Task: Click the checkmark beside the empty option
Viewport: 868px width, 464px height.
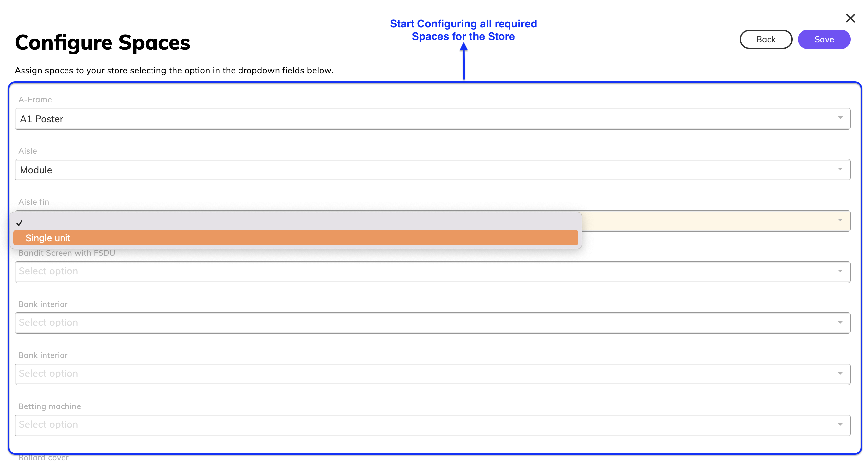Action: tap(20, 223)
